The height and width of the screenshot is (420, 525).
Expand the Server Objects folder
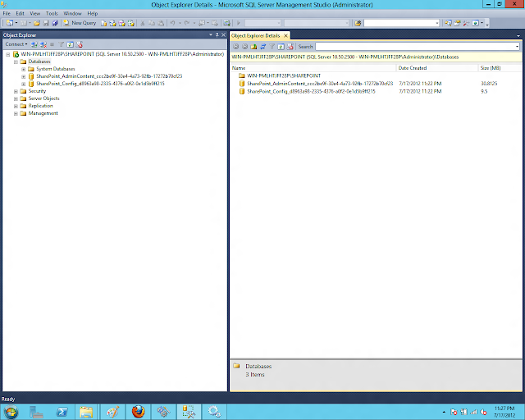coord(16,98)
